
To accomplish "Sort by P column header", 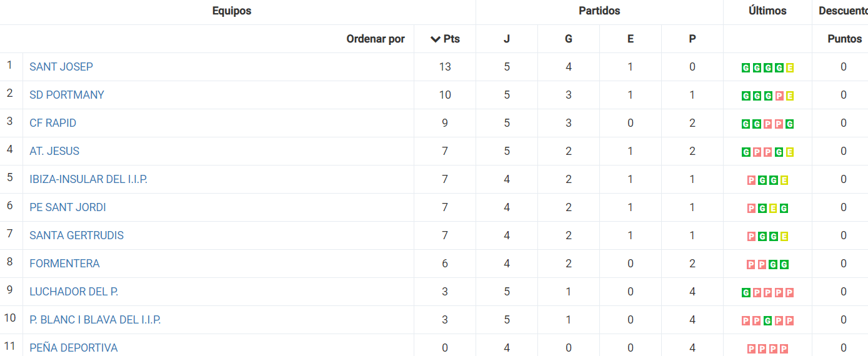I will (692, 39).
